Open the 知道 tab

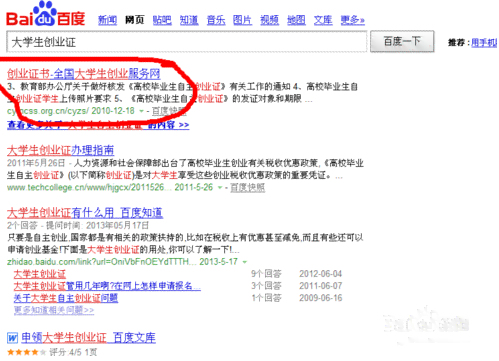pos(189,20)
